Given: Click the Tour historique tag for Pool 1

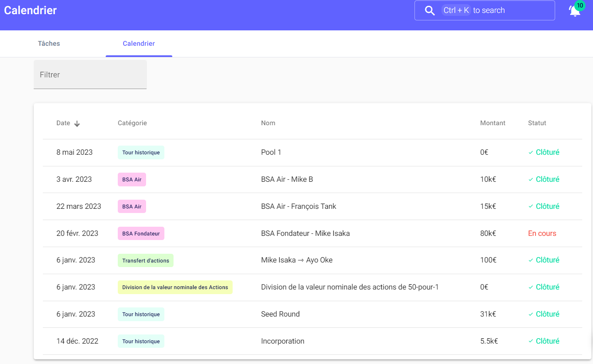Looking at the screenshot, I should tap(141, 153).
